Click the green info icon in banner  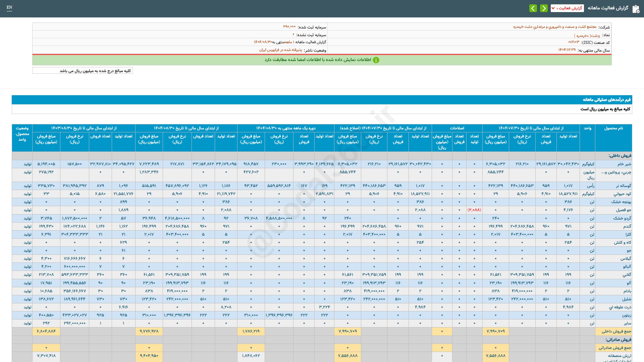point(376,60)
